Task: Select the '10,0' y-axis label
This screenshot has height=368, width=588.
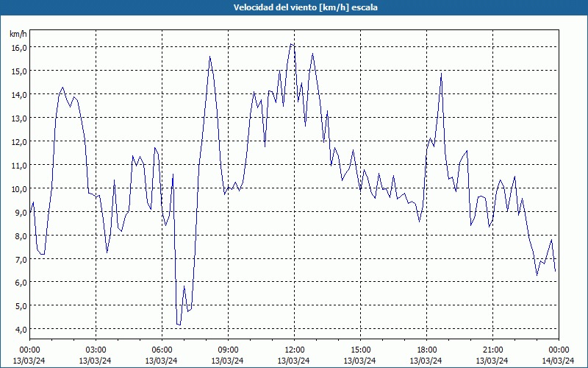Action: pos(19,188)
